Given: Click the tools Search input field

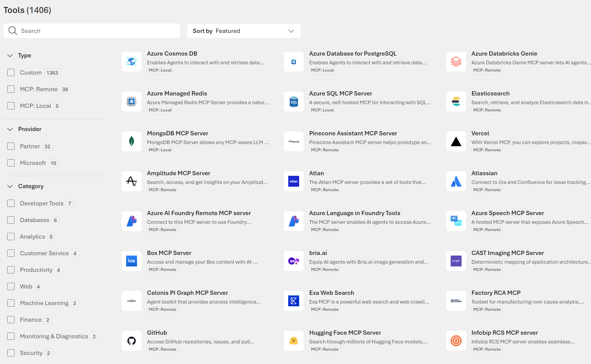Looking at the screenshot, I should 97,31.
